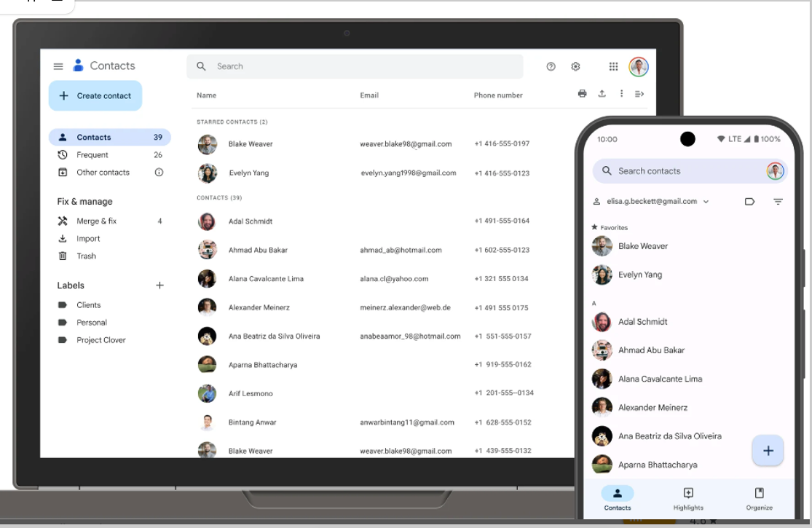Open Alana Cavalcante Lima laptop row
The width and height of the screenshot is (812, 528).
[383, 278]
